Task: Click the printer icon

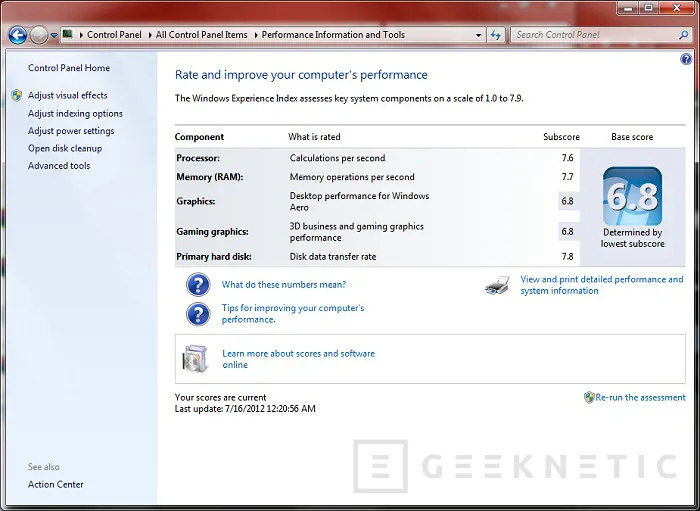Action: pyautogui.click(x=497, y=285)
